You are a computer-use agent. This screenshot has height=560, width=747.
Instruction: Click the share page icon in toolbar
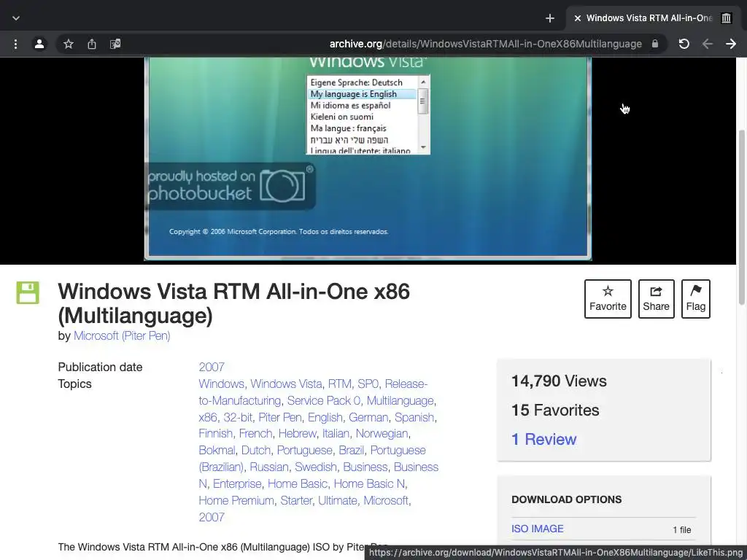click(92, 44)
